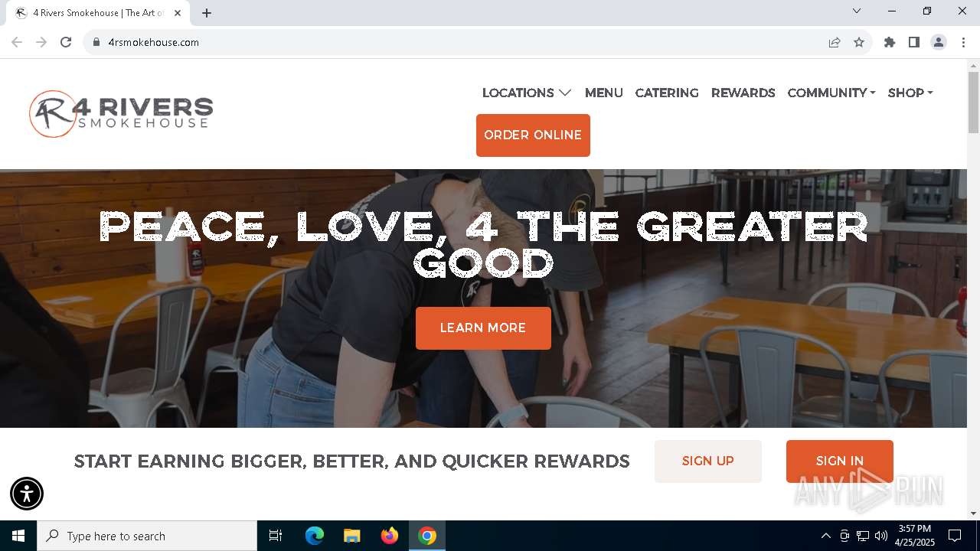Viewport: 980px width, 551px height.
Task: Reload the page with the refresh icon
Action: coord(66,42)
